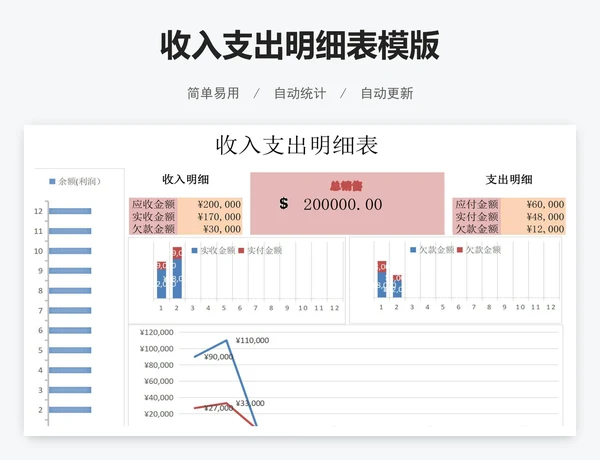600x460 pixels.
Task: Select the 欠款金额 label beside ¥30,000
Action: (x=153, y=228)
